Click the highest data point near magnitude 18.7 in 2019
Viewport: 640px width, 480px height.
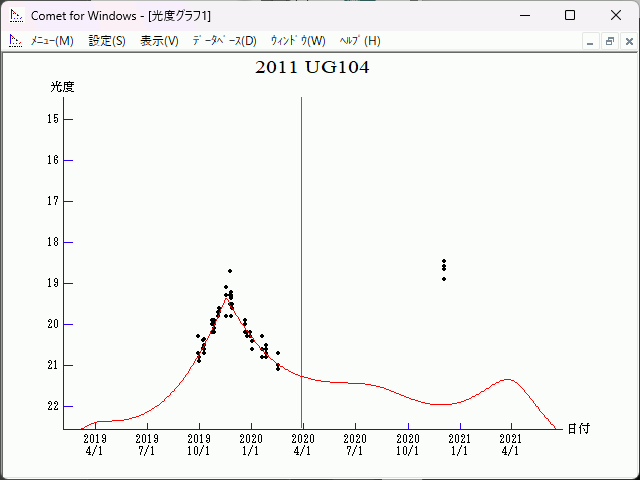229,271
